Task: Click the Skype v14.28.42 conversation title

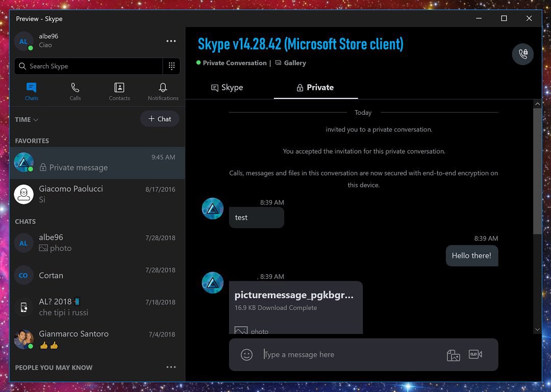Action: 300,44
